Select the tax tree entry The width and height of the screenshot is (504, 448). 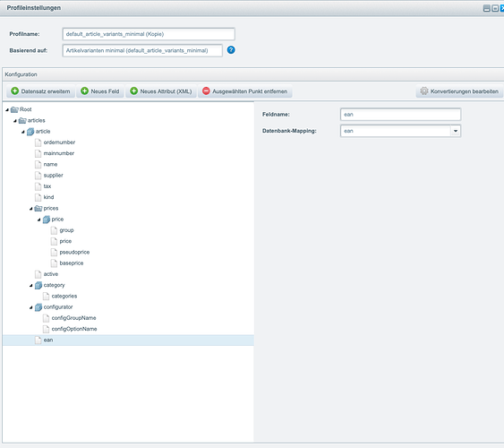pyautogui.click(x=47, y=186)
